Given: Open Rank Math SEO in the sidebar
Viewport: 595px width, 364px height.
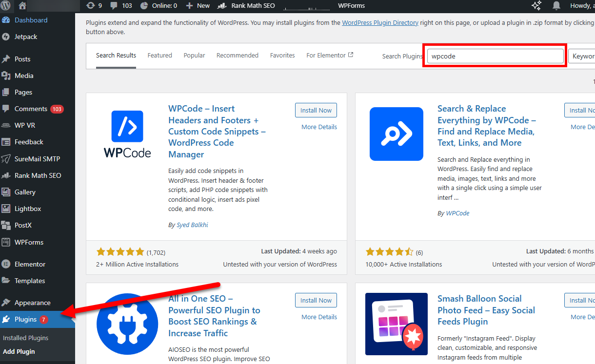Looking at the screenshot, I should 38,175.
